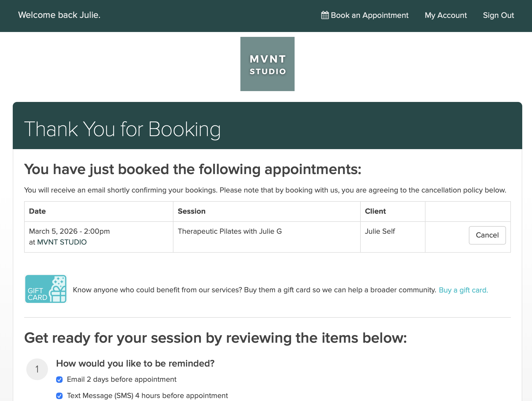532x401 pixels.
Task: Click the Session column header
Action: tap(192, 211)
